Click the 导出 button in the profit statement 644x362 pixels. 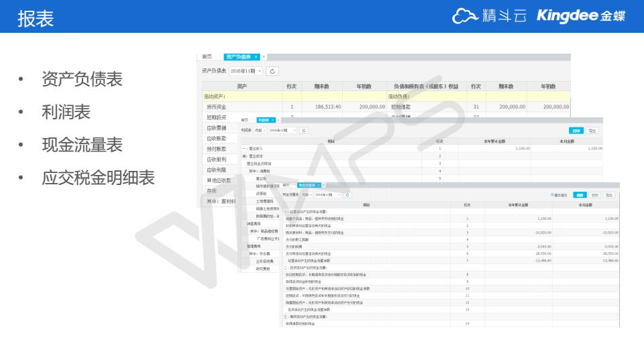pyautogui.click(x=592, y=131)
